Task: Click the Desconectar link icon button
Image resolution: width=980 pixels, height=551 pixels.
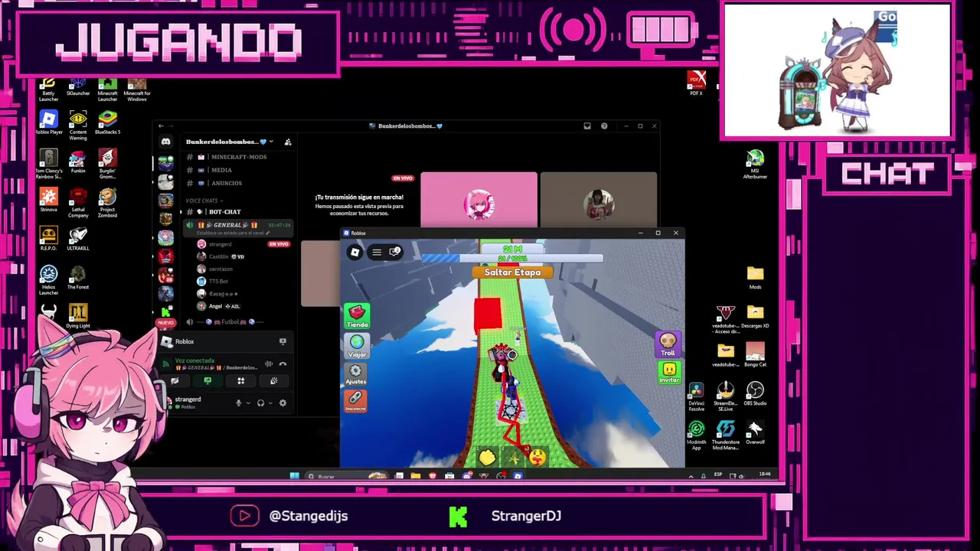Action: pyautogui.click(x=355, y=400)
